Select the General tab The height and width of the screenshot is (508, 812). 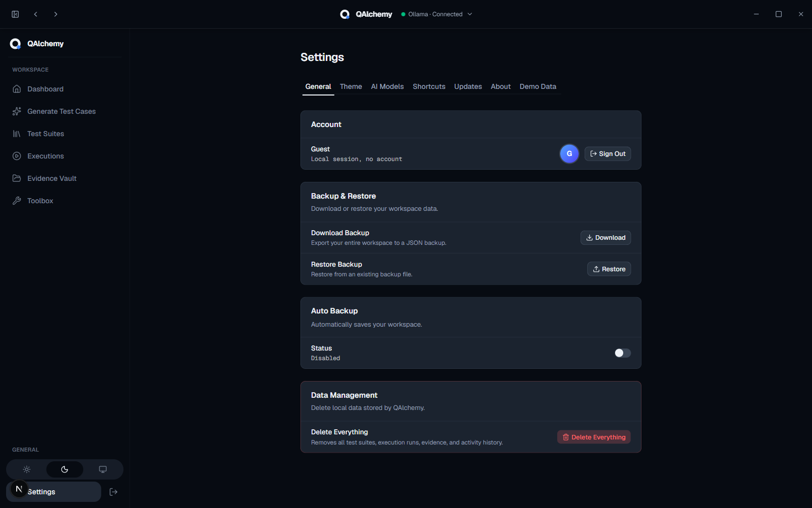[318, 86]
